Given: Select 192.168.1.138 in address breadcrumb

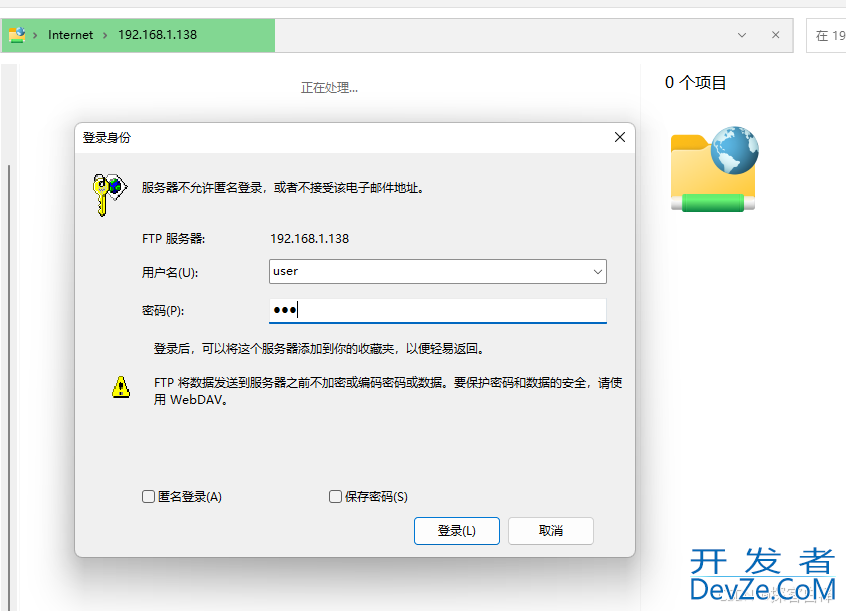Looking at the screenshot, I should coord(158,35).
